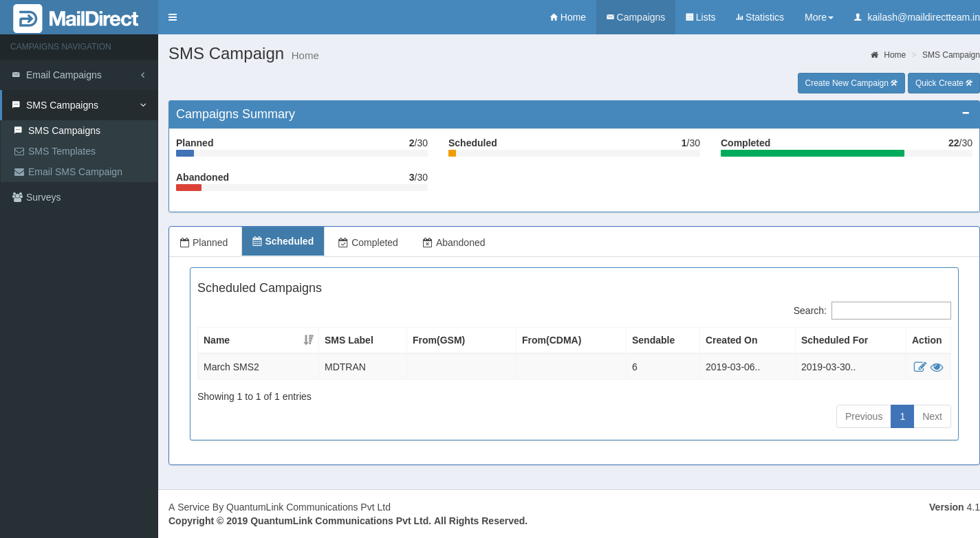Click Create New Campaign button
980x538 pixels.
(851, 83)
